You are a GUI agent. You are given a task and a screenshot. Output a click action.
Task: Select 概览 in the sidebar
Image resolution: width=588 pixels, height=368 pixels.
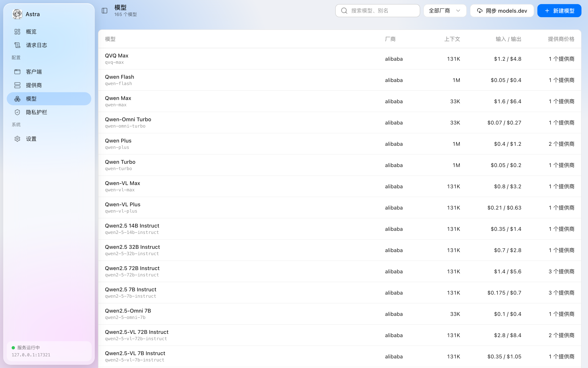(x=49, y=32)
